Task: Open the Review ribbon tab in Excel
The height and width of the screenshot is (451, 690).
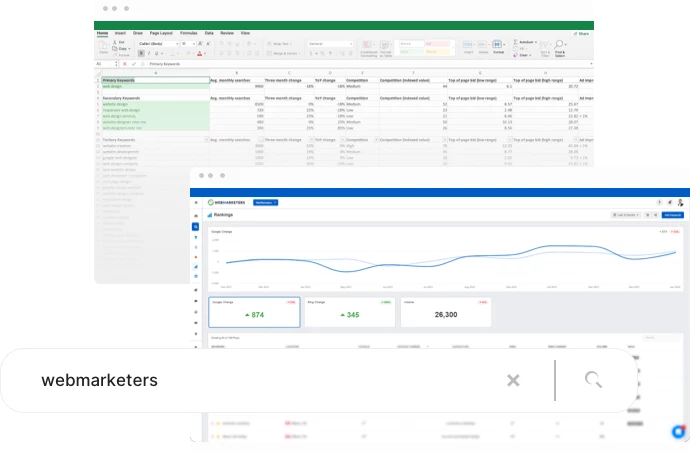Action: (x=227, y=33)
